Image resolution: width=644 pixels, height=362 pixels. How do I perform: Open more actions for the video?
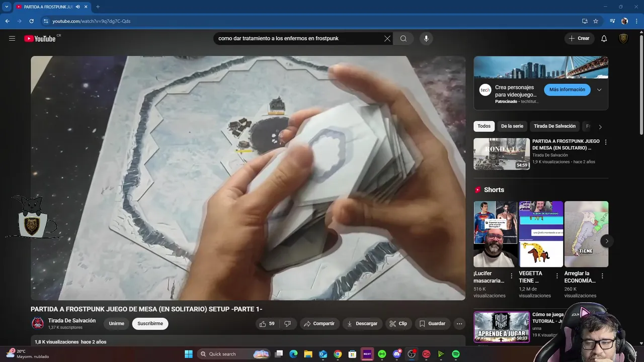click(459, 324)
